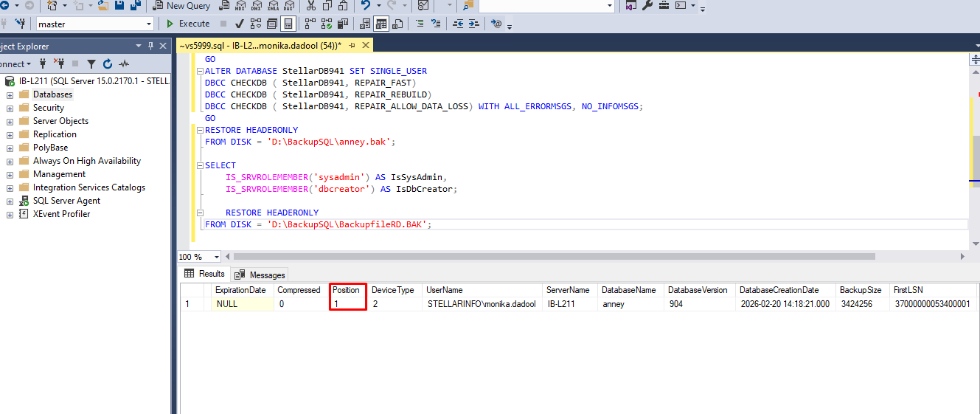980x414 pixels.
Task: Click the 'anney' DatabaseName cell
Action: [630, 303]
